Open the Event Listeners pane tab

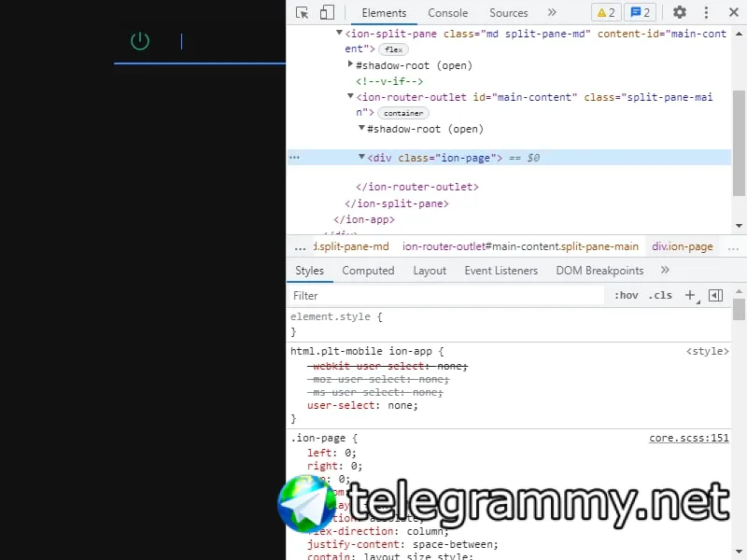coord(501,271)
